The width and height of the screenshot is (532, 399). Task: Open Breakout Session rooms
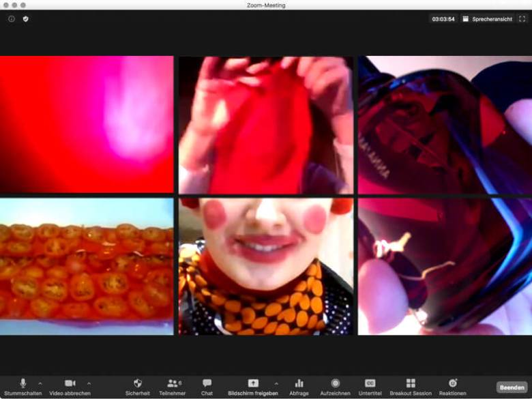(411, 387)
